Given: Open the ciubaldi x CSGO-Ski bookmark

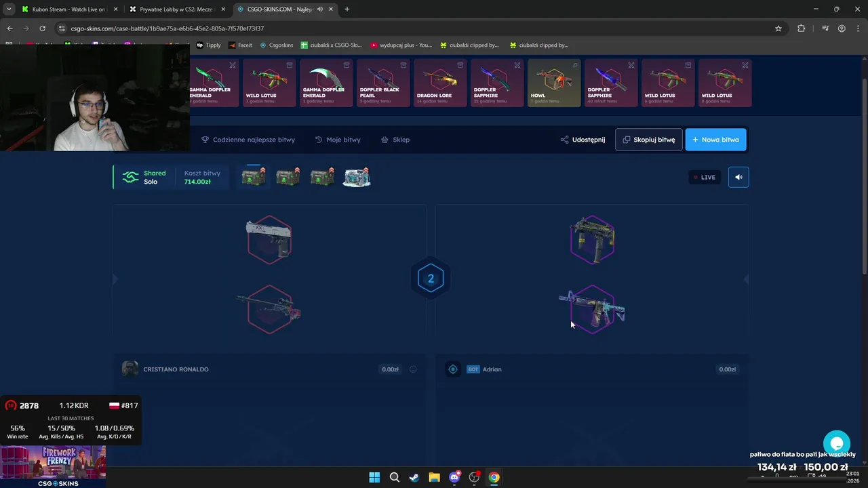Looking at the screenshot, I should pos(332,45).
